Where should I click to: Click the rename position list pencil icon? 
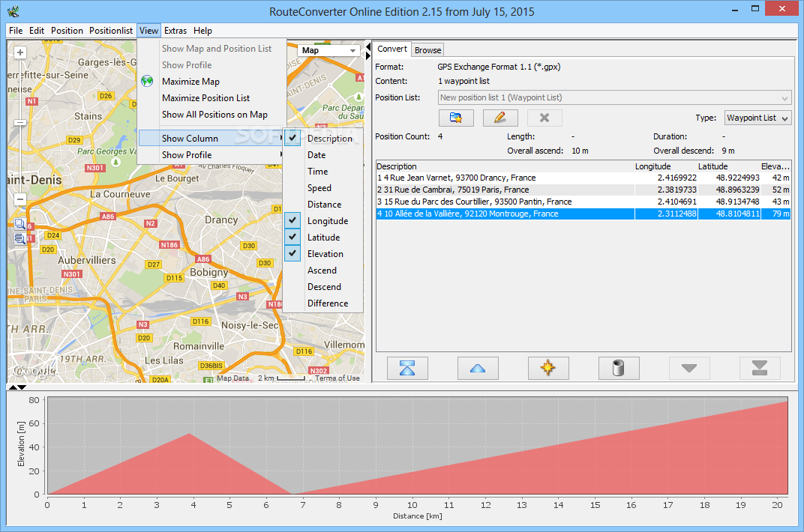(500, 118)
